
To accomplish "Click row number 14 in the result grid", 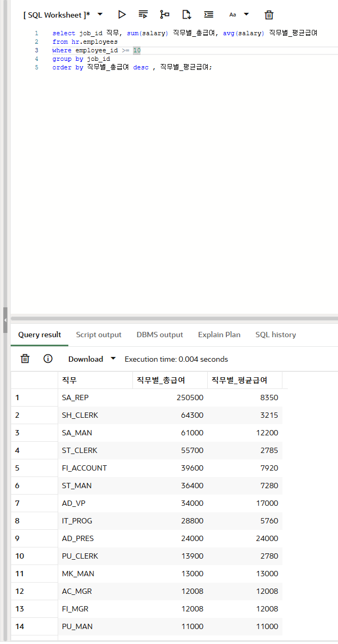I will coord(34,626).
